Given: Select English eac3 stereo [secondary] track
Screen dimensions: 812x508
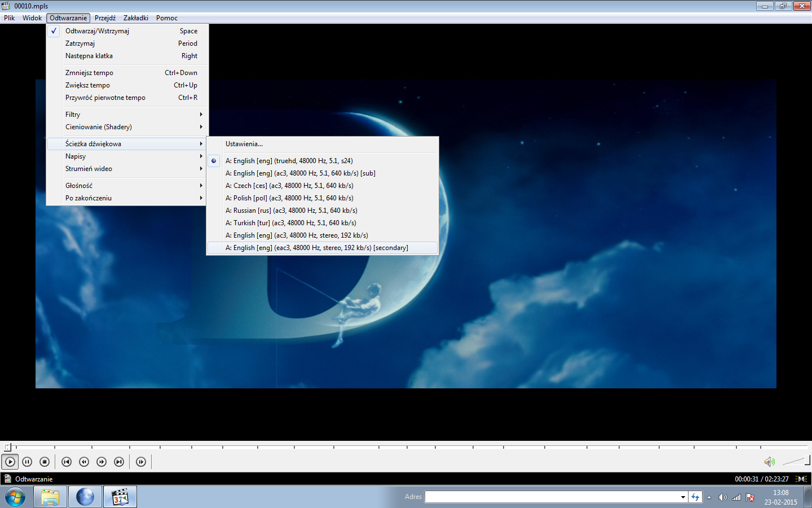Looking at the screenshot, I should pos(322,248).
